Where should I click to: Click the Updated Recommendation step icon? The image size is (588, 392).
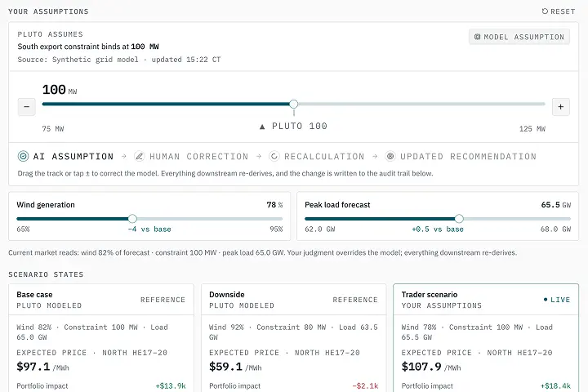pos(390,156)
